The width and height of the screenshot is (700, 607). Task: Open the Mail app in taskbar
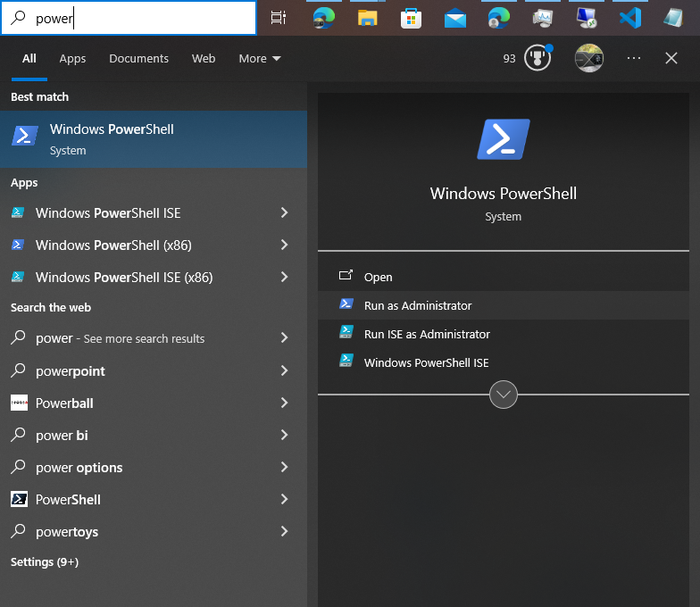[x=455, y=19]
